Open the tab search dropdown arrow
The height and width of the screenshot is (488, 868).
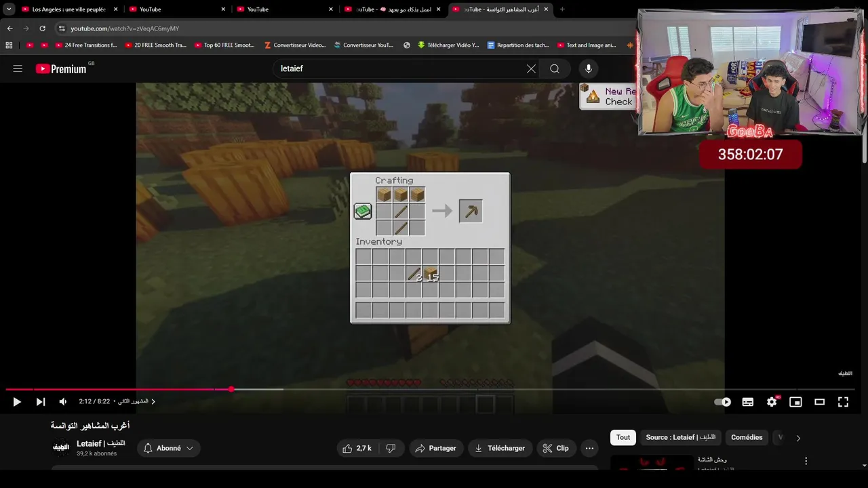coord(9,9)
